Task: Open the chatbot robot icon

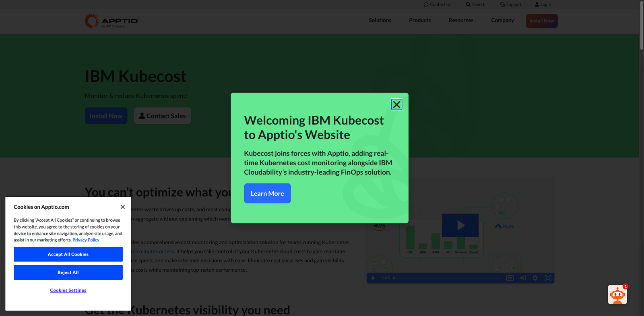Action: point(617,295)
